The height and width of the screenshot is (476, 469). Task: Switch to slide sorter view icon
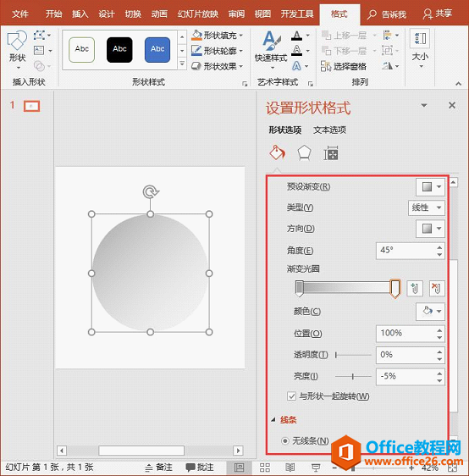tap(265, 468)
